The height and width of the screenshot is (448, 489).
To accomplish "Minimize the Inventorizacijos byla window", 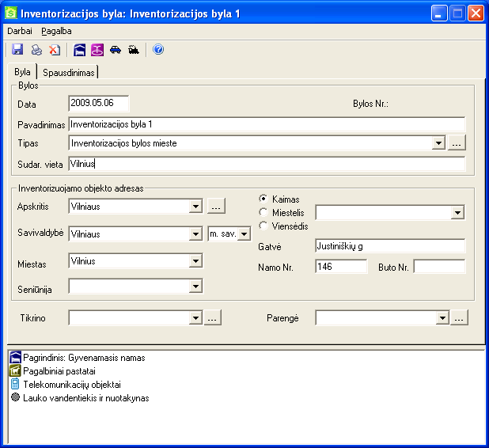I will point(439,13).
